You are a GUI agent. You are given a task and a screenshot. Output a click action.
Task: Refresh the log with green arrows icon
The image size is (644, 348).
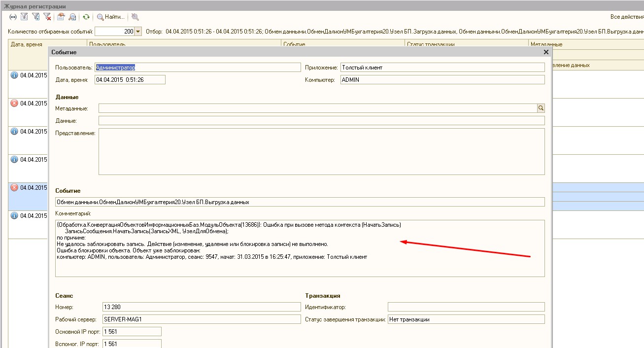(x=86, y=17)
